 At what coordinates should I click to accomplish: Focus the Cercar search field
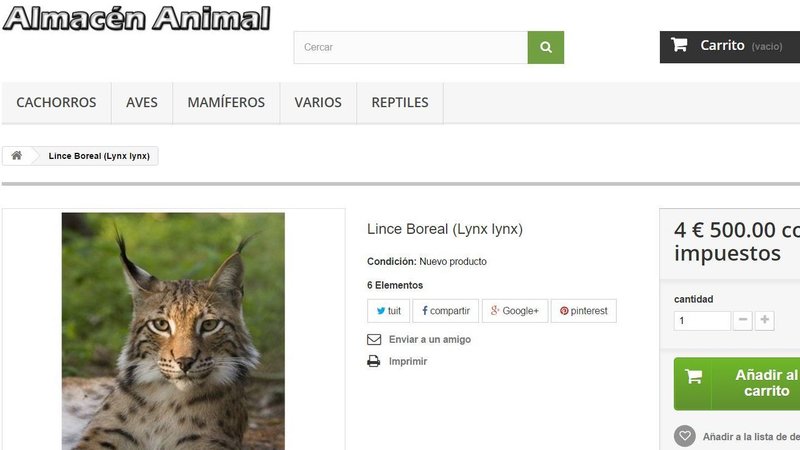pos(410,47)
